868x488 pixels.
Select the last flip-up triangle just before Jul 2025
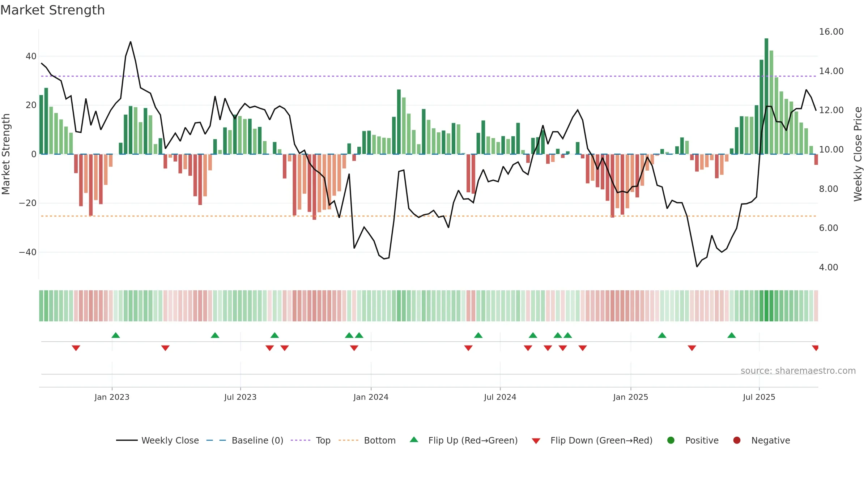(x=732, y=335)
